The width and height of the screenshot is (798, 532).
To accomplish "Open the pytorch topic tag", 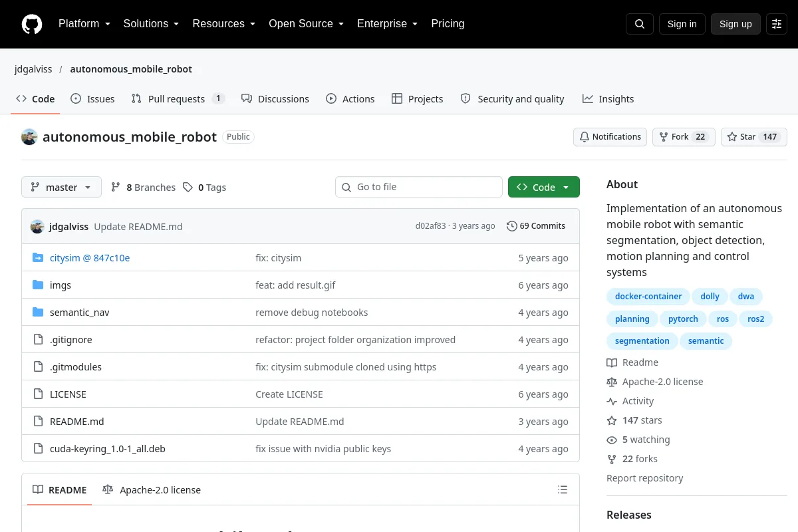I will (683, 319).
